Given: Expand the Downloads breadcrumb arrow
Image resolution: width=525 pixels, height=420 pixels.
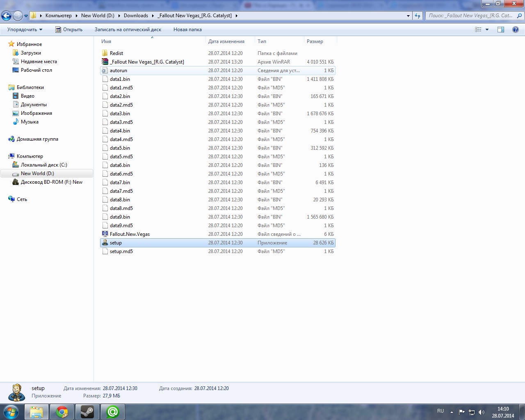Looking at the screenshot, I should pyautogui.click(x=153, y=16).
